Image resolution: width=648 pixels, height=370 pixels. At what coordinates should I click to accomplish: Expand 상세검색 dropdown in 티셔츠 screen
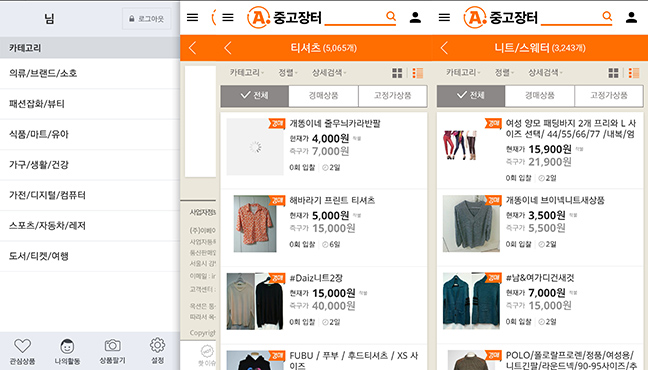pyautogui.click(x=329, y=73)
